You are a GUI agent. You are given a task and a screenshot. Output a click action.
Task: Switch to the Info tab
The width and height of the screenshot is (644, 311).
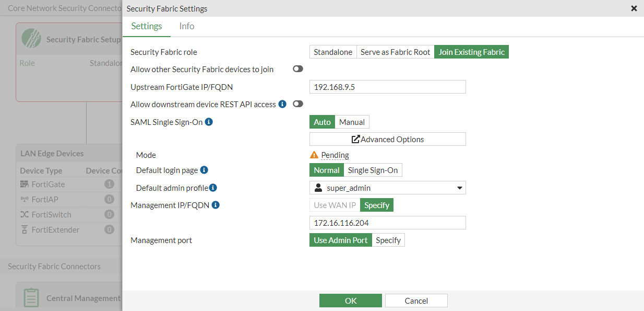click(186, 26)
